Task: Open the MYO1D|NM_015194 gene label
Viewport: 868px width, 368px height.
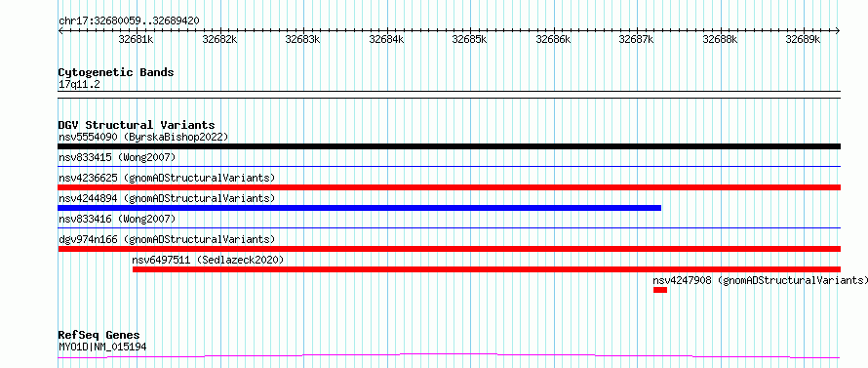Action: [x=102, y=348]
